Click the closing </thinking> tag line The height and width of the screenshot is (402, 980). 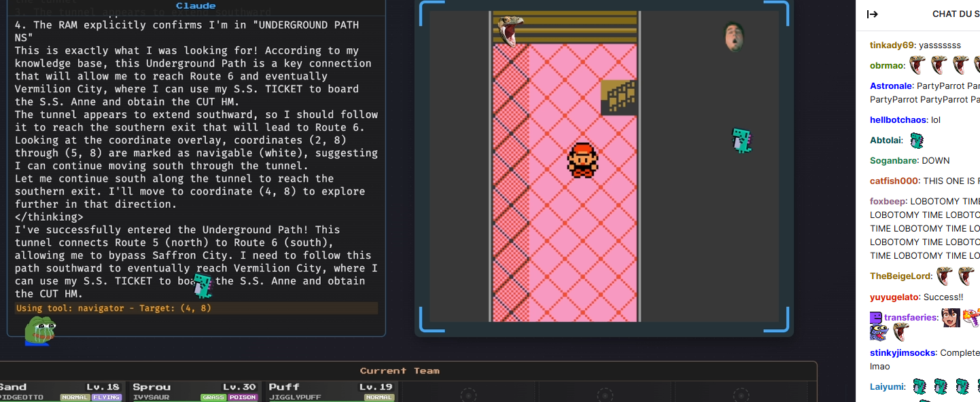[49, 217]
